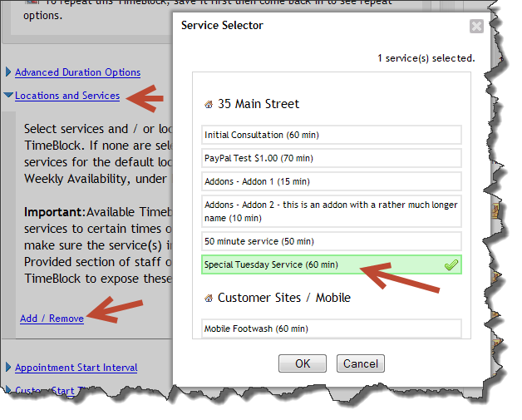Close the Service Selector dialog
This screenshot has width=522, height=420.
click(x=476, y=26)
